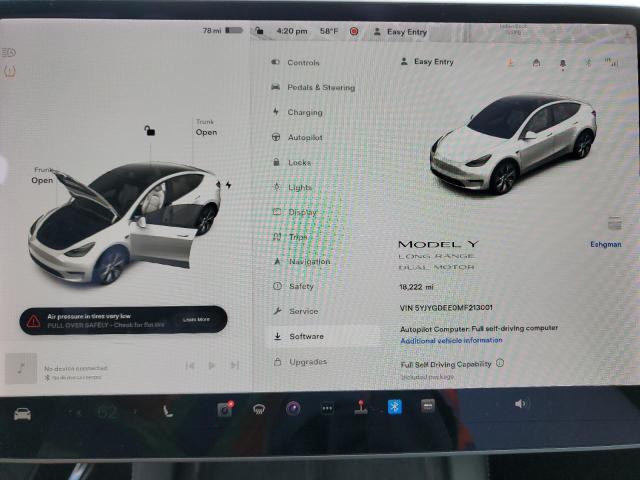The height and width of the screenshot is (480, 640).
Task: Tap the 4:20 pm clock
Action: click(x=291, y=31)
